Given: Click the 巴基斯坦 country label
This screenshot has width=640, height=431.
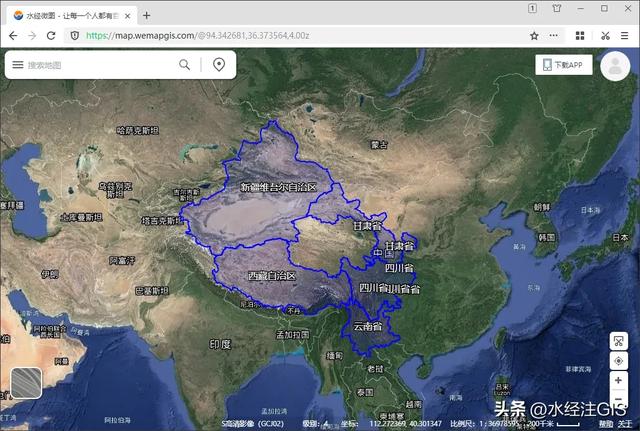Looking at the screenshot, I should pyautogui.click(x=152, y=291).
